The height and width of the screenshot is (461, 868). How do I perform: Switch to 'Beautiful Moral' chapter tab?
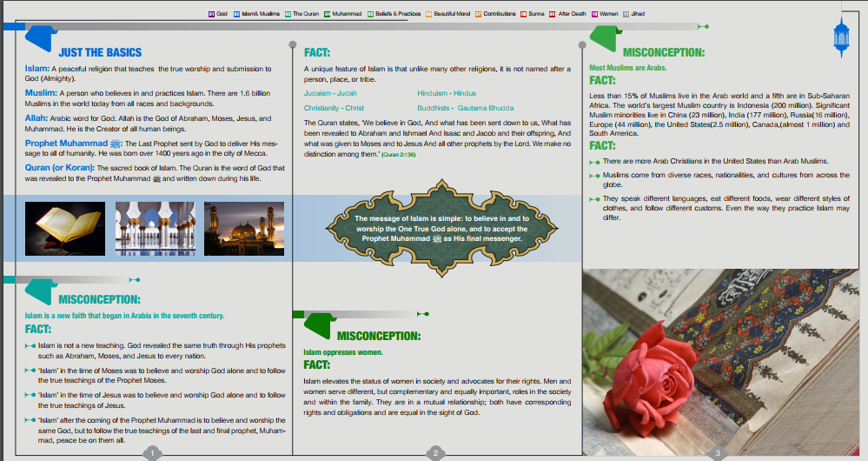(447, 14)
